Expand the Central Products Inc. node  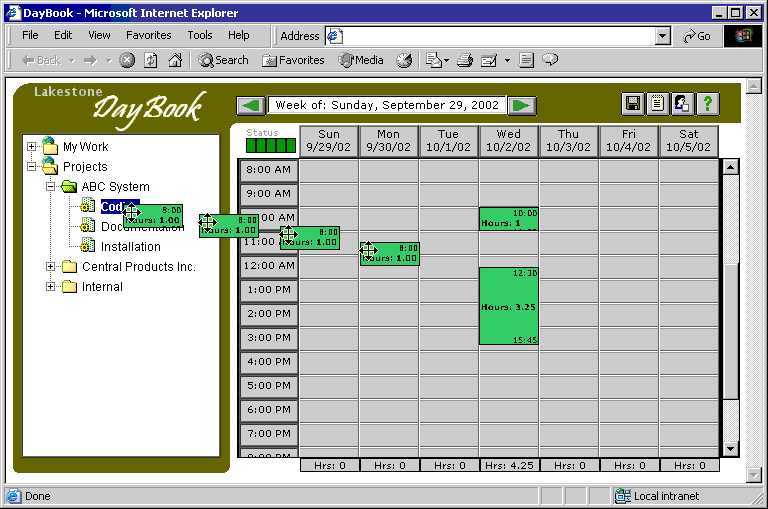pos(50,267)
